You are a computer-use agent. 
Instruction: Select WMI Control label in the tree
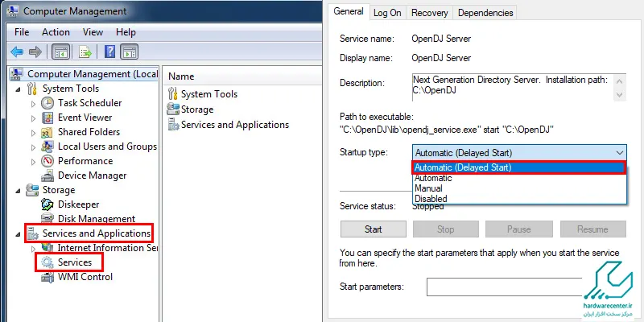tap(85, 277)
